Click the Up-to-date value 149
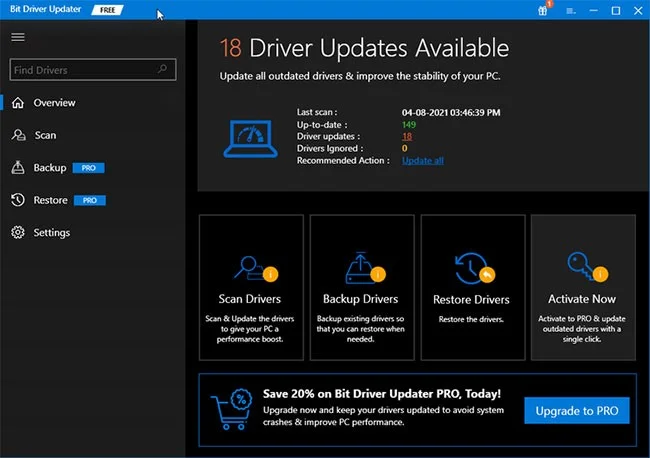Image resolution: width=650 pixels, height=458 pixels. [x=409, y=124]
